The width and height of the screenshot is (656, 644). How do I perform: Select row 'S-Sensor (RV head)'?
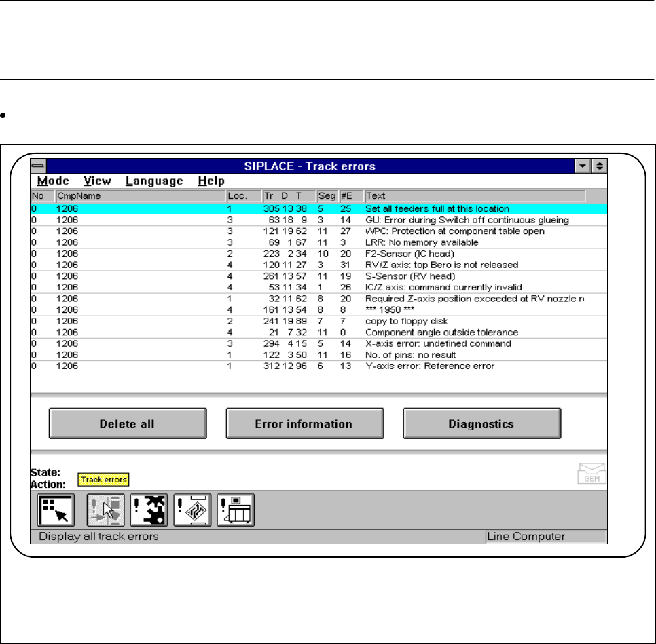click(318, 276)
